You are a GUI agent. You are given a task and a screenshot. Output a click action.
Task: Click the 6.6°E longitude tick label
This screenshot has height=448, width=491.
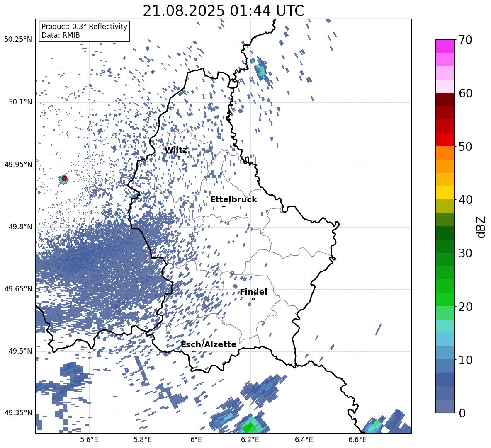click(x=357, y=440)
